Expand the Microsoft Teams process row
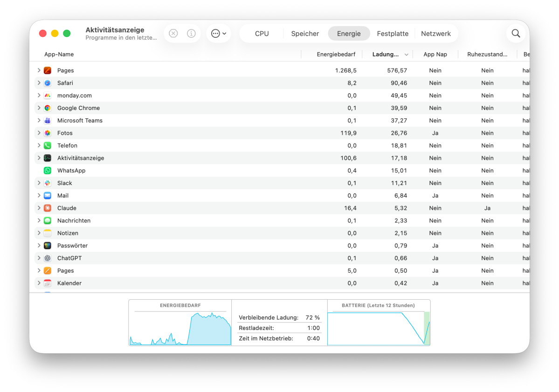 click(39, 120)
